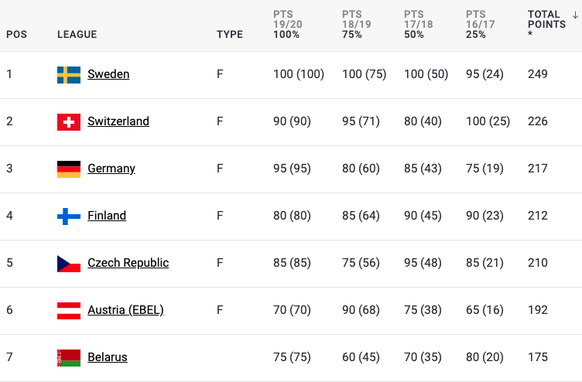
Task: Click the Sweden flag icon
Action: pyautogui.click(x=69, y=75)
